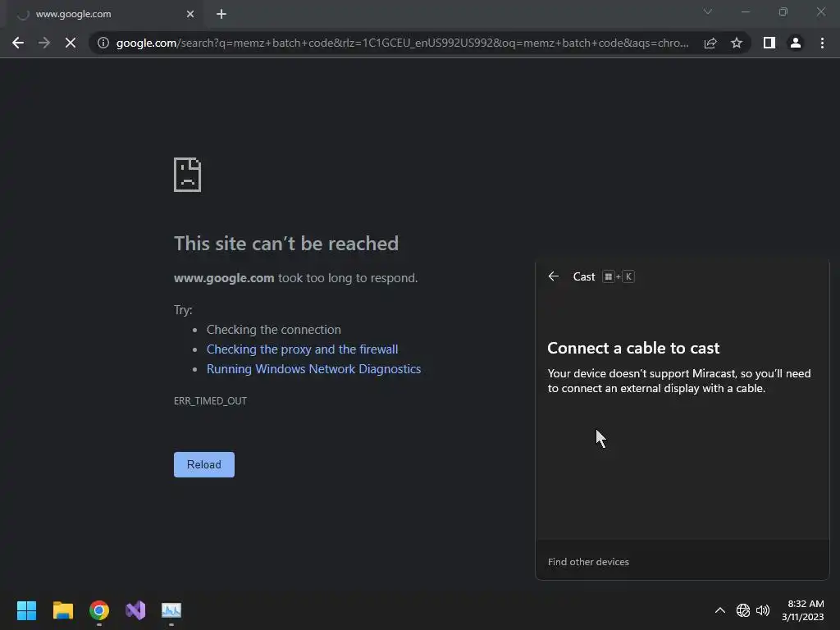Open the Windows Start menu
840x630 pixels.
click(x=26, y=610)
